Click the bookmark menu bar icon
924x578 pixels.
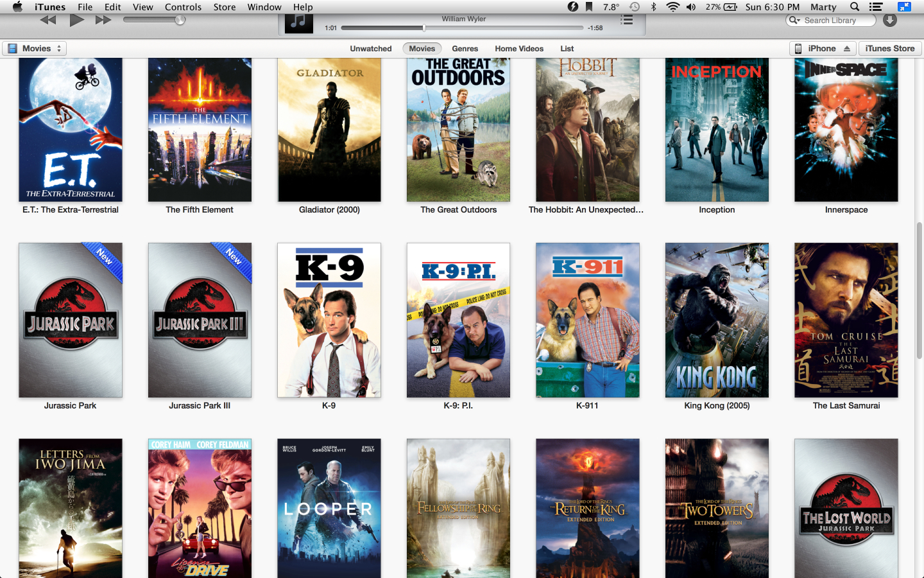coord(589,7)
